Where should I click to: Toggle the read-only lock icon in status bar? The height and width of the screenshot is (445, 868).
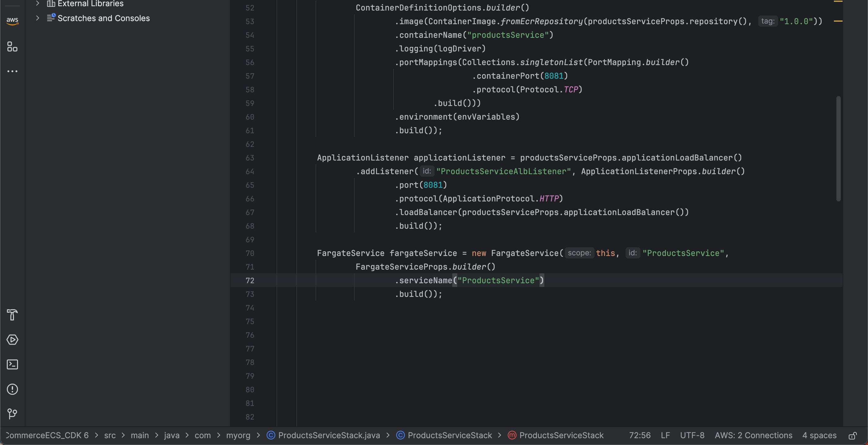[x=853, y=436]
